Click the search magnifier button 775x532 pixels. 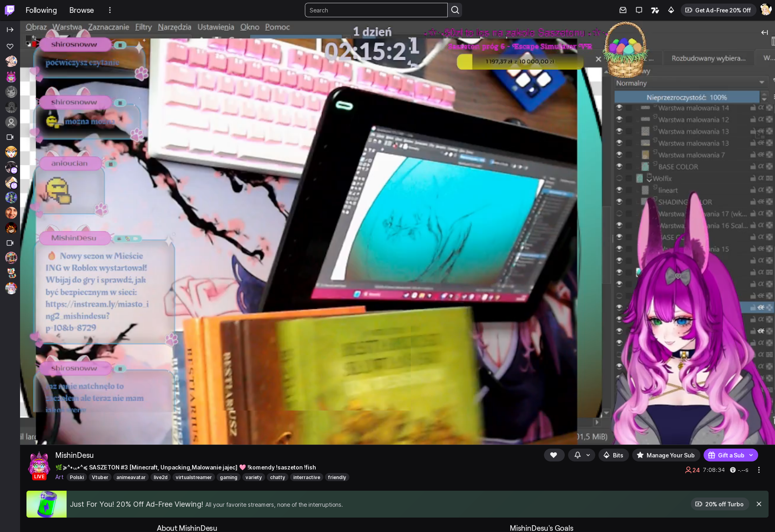click(455, 10)
